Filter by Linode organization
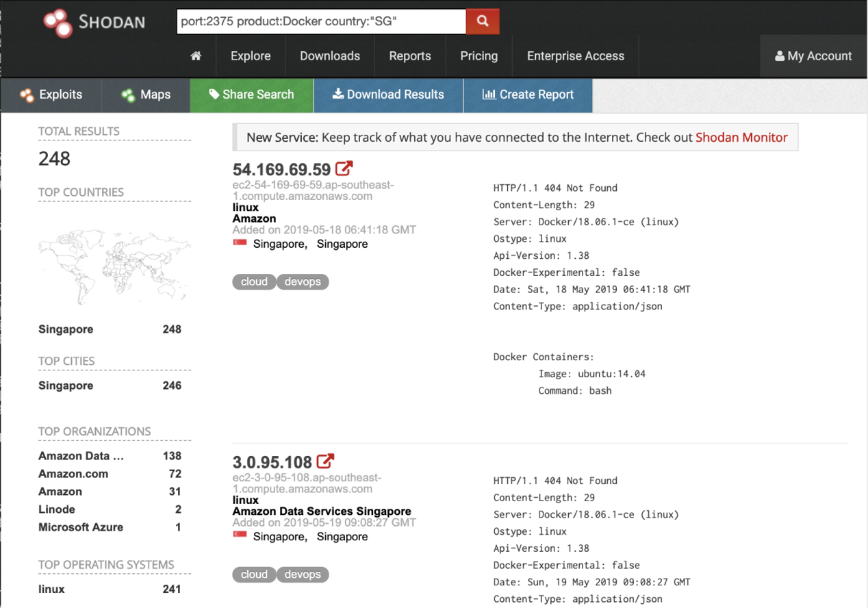 (x=57, y=509)
